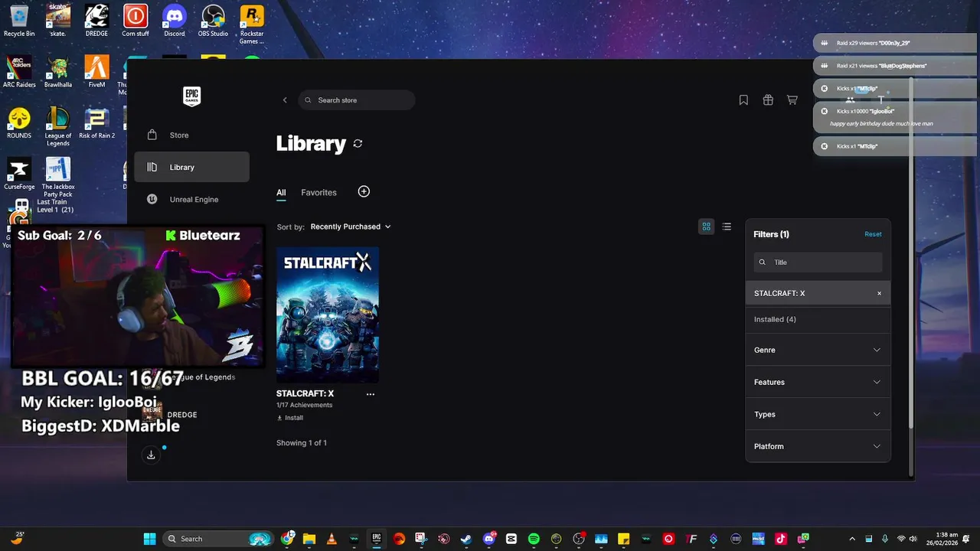
Task: Click the Windows taskbar Search box
Action: coord(218,539)
